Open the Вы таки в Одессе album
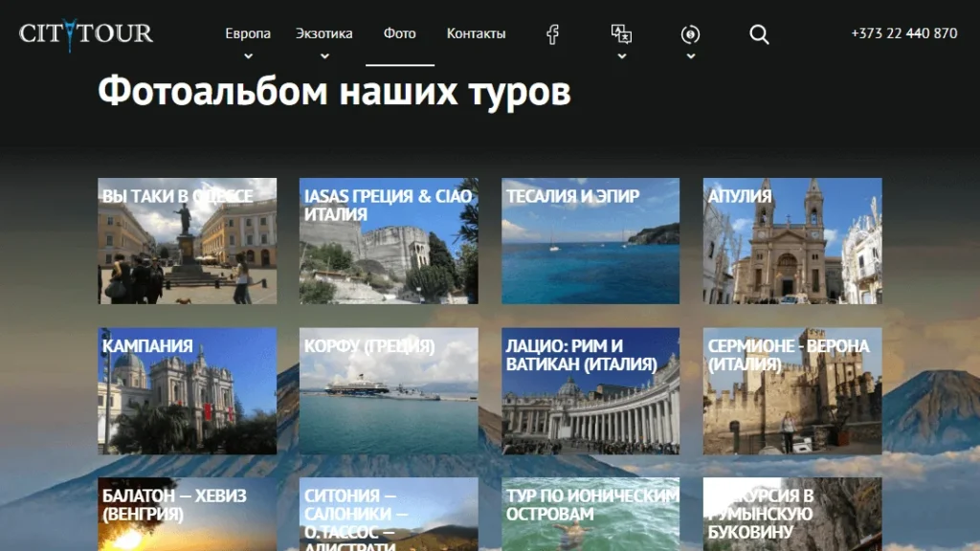The width and height of the screenshot is (980, 551). click(188, 241)
